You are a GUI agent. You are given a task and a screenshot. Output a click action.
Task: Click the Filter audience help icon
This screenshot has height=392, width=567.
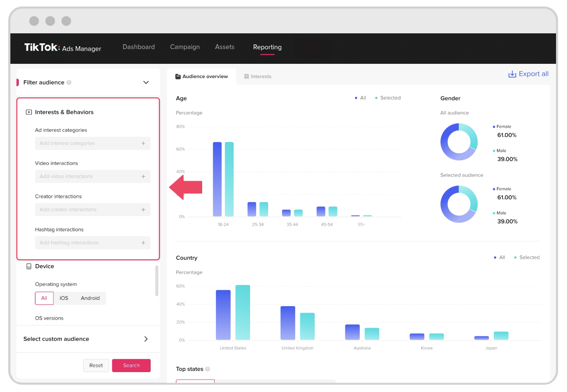[69, 83]
